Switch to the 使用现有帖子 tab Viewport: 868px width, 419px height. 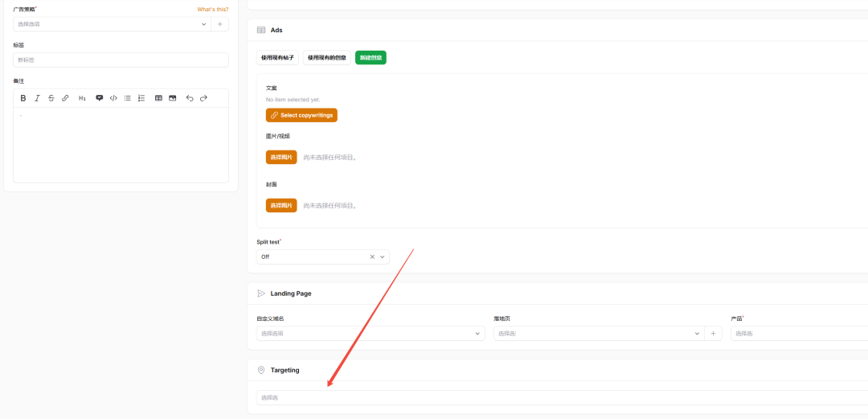click(x=278, y=58)
